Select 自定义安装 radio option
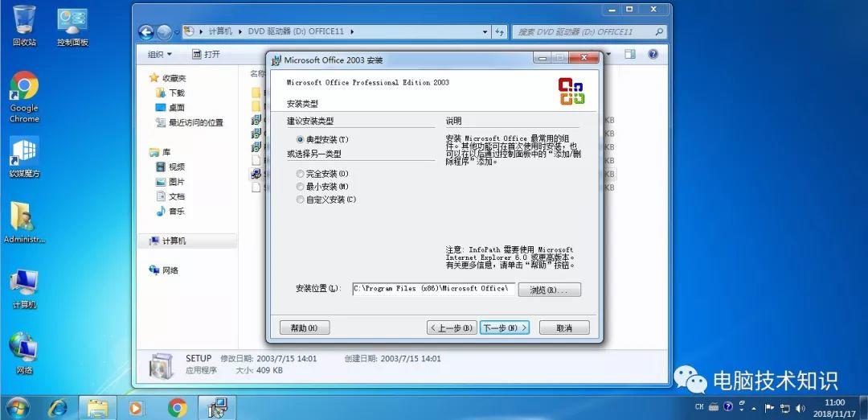The image size is (868, 420). pos(300,200)
